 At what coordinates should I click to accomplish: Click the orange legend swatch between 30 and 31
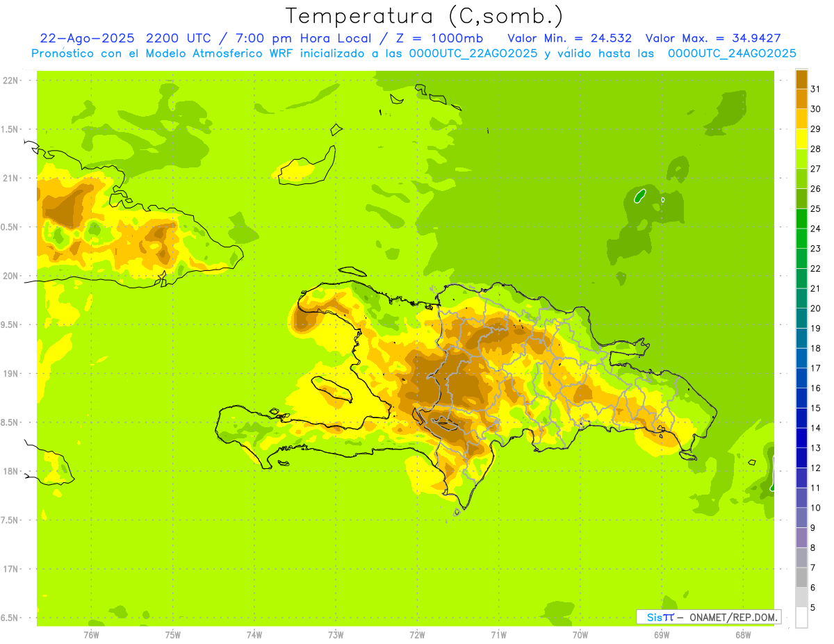801,99
